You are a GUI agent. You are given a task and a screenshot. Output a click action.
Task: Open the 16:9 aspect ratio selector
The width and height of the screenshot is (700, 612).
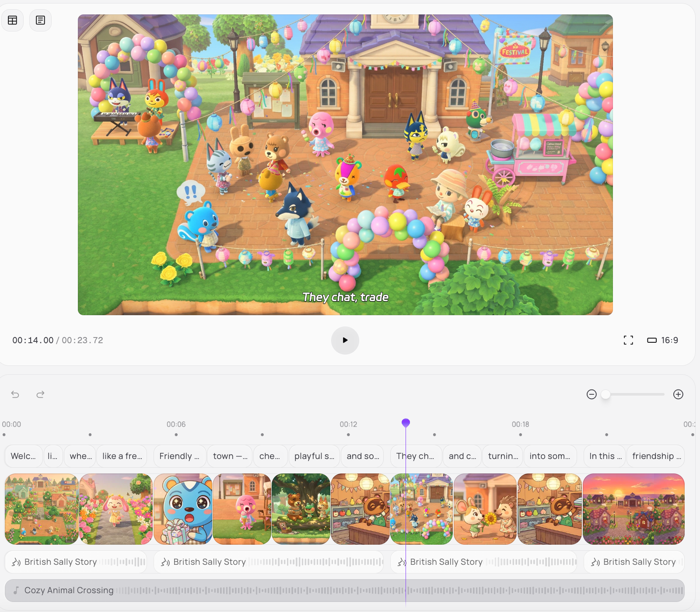coord(662,340)
